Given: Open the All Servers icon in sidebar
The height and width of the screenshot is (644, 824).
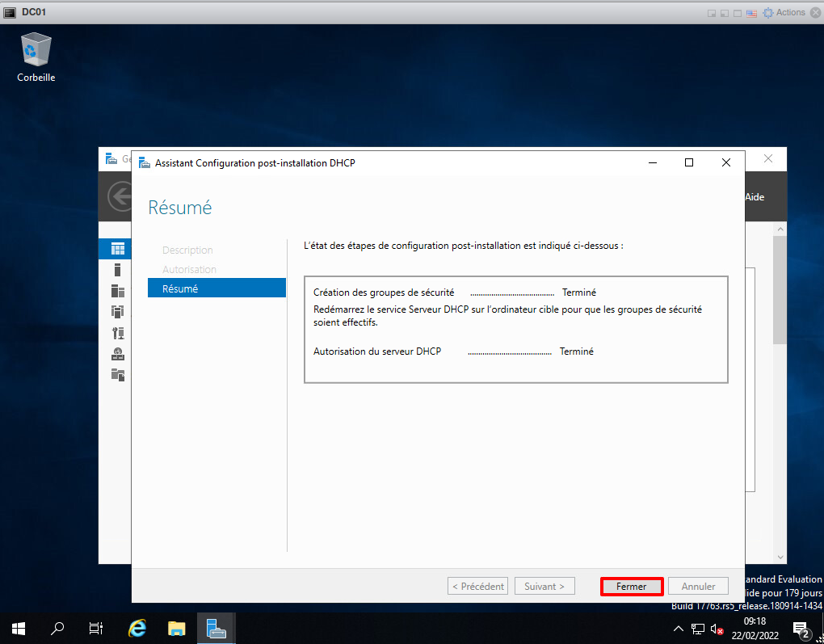Looking at the screenshot, I should coord(118,291).
